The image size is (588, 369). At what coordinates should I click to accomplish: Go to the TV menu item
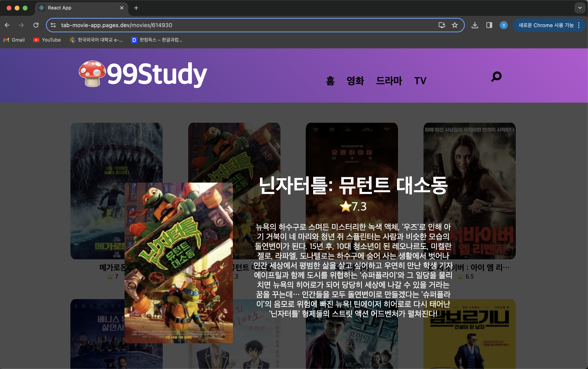(420, 81)
